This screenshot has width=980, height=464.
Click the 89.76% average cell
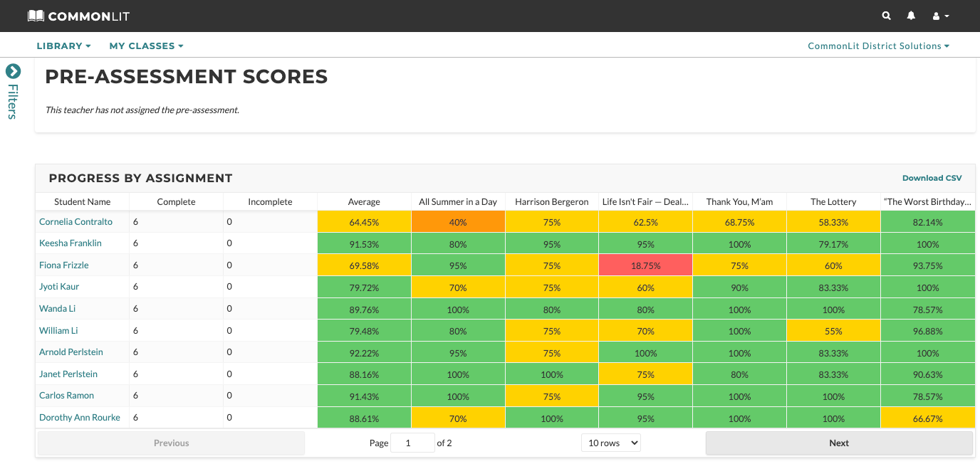point(364,310)
